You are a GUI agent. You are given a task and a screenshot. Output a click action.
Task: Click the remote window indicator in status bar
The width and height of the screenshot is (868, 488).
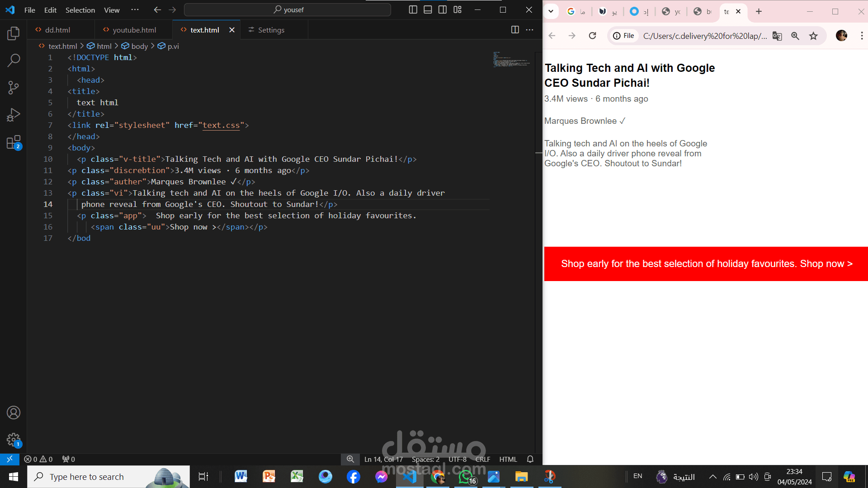pos(9,459)
